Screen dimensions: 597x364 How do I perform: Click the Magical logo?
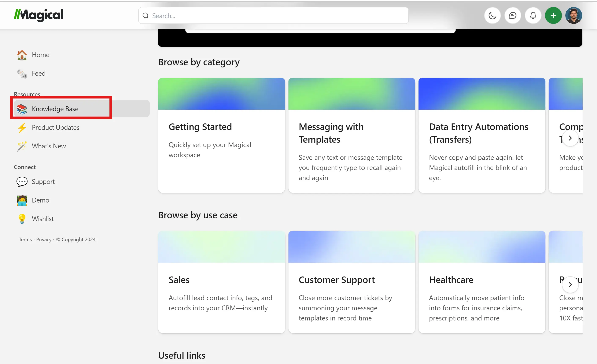pos(38,15)
